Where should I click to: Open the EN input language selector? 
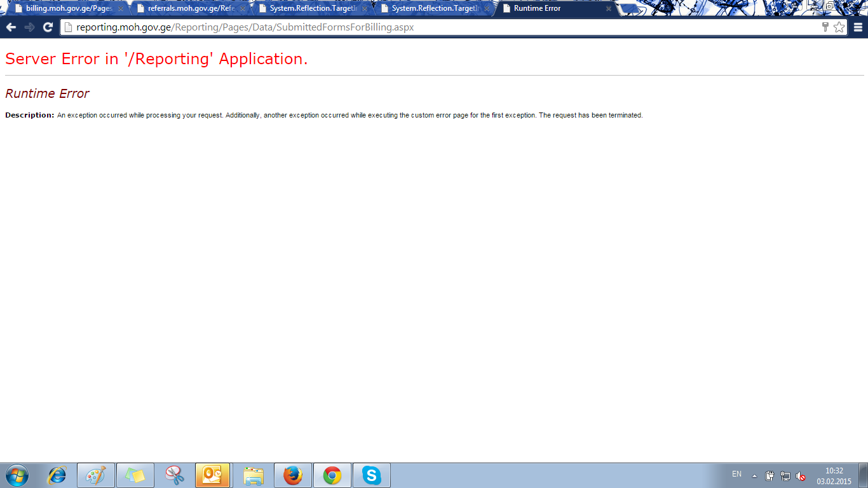click(736, 474)
